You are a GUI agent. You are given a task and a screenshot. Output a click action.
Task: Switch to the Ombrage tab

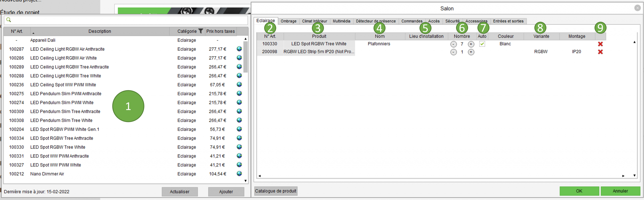(288, 21)
